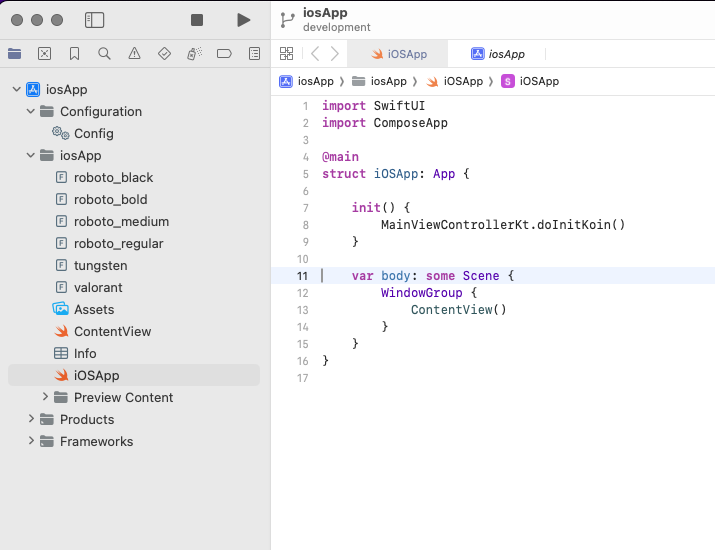Image resolution: width=715 pixels, height=550 pixels.
Task: Open the Test navigator diamond icon
Action: pos(164,54)
